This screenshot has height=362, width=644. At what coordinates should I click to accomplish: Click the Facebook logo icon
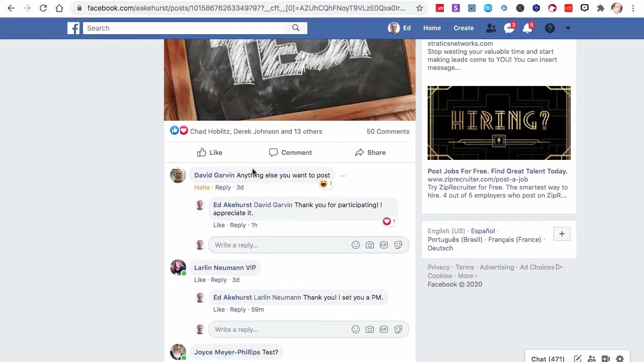click(x=73, y=28)
